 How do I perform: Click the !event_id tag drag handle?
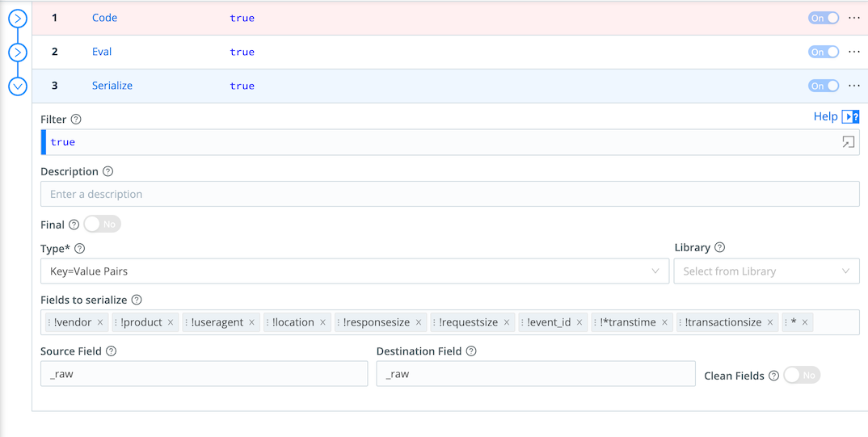click(523, 322)
